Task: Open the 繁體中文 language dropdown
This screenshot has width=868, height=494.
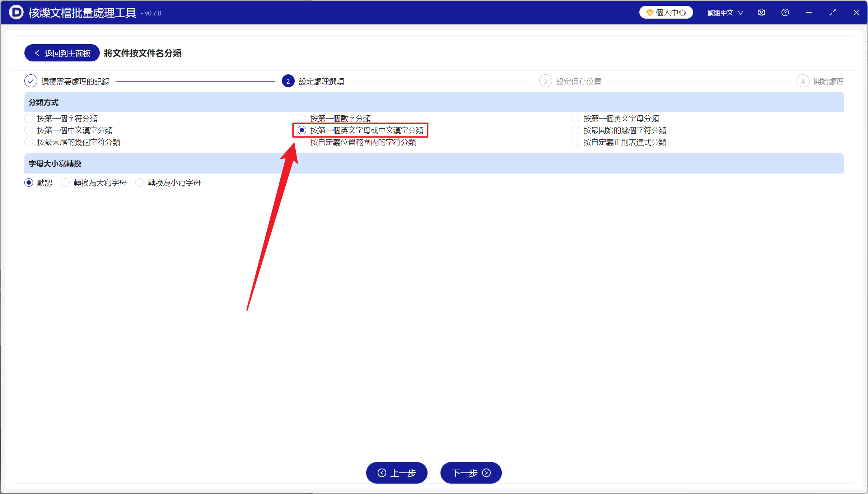Action: click(725, 13)
